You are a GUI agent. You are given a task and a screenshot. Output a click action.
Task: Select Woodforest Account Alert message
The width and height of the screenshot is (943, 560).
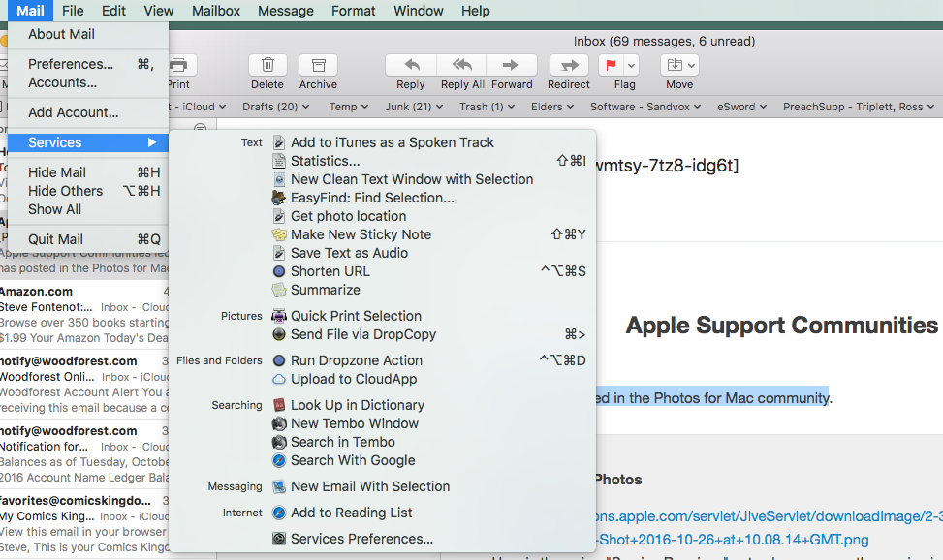point(84,384)
